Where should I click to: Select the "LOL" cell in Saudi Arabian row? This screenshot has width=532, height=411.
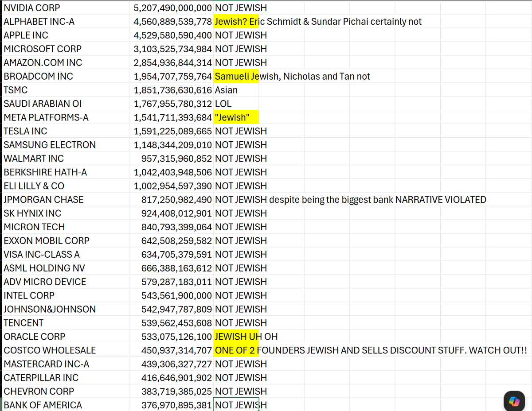236,104
